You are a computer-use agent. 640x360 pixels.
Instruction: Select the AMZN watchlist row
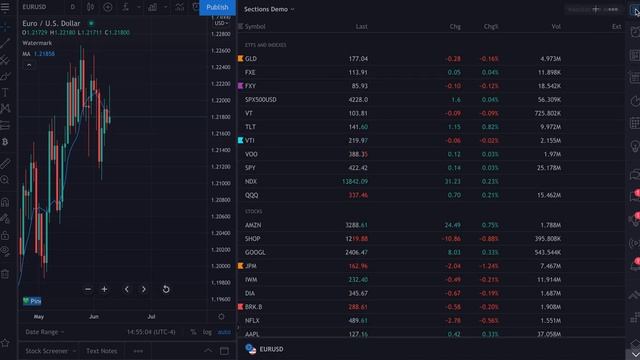pos(431,225)
